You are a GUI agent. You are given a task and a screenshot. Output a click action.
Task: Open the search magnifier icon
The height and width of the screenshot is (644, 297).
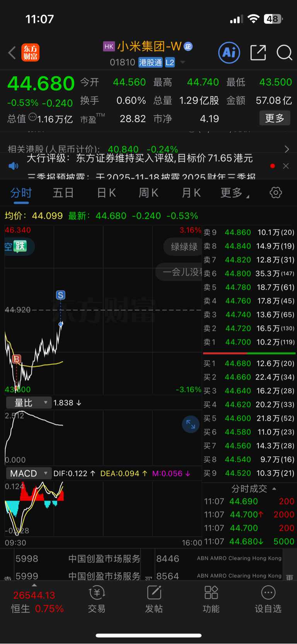pos(284,53)
